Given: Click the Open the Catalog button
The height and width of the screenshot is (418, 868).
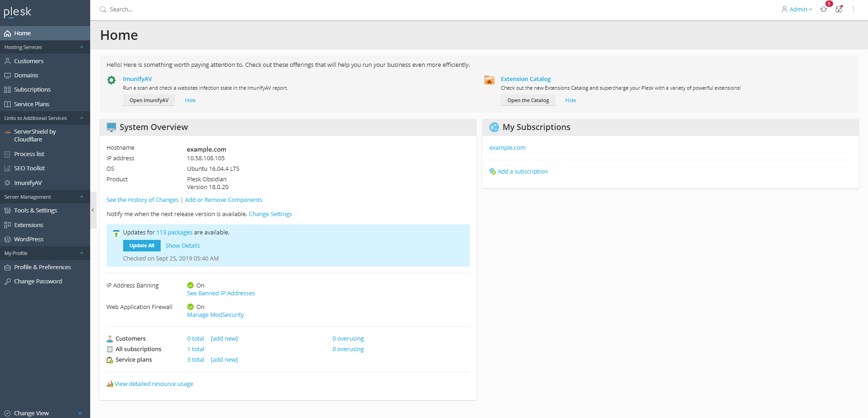Looking at the screenshot, I should coord(528,100).
